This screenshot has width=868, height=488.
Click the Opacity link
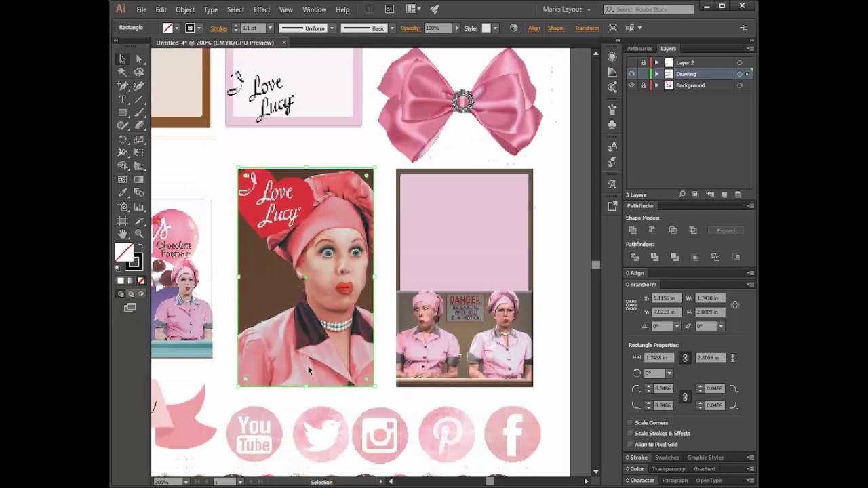pos(411,28)
